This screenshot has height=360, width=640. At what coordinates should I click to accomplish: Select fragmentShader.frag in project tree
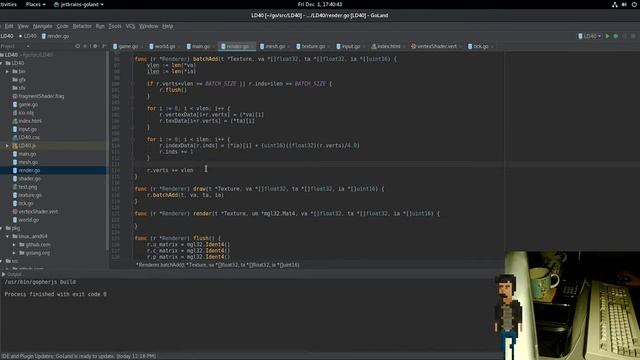click(x=38, y=96)
